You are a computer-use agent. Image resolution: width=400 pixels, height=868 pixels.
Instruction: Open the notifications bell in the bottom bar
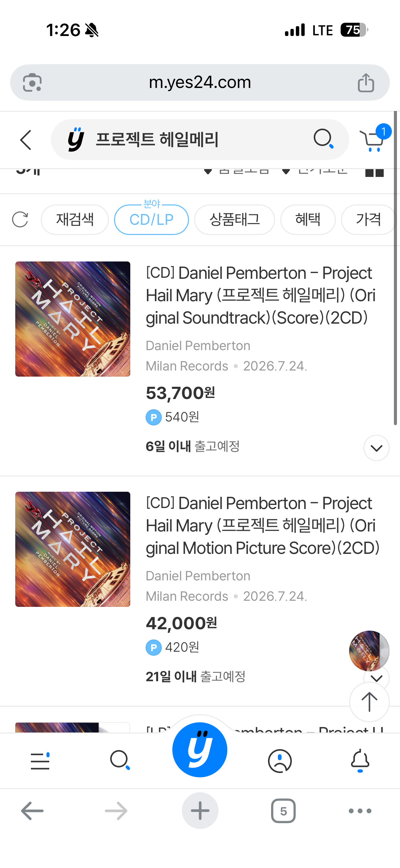(360, 761)
